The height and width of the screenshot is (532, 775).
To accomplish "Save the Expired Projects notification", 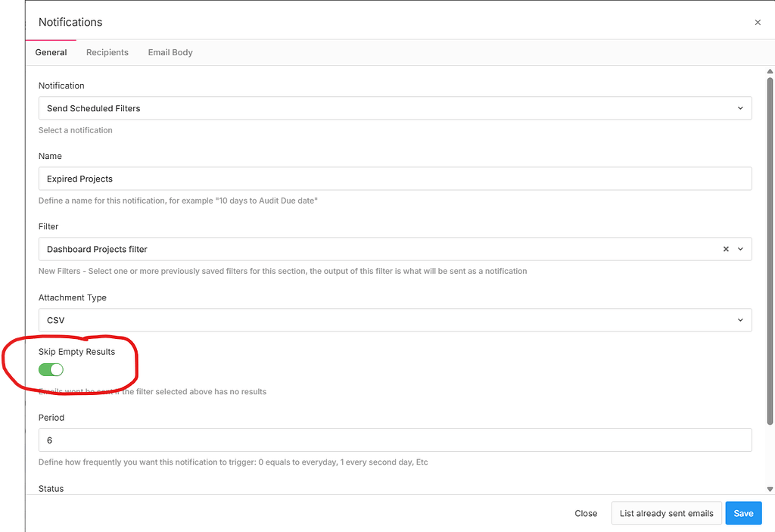I will pyautogui.click(x=743, y=513).
